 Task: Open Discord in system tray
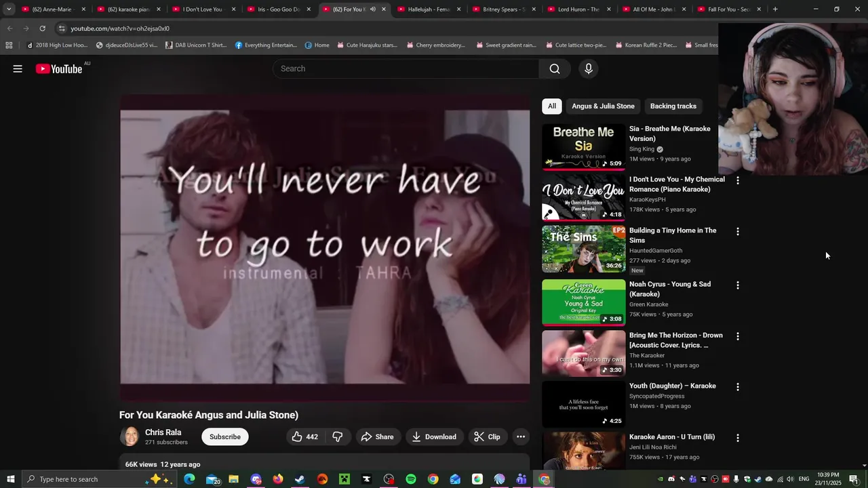(671, 479)
